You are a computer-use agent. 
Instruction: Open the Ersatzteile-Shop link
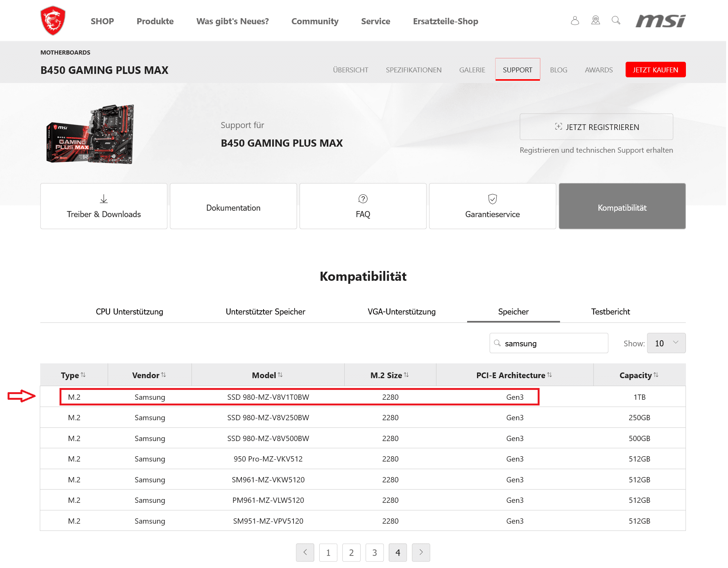[446, 21]
